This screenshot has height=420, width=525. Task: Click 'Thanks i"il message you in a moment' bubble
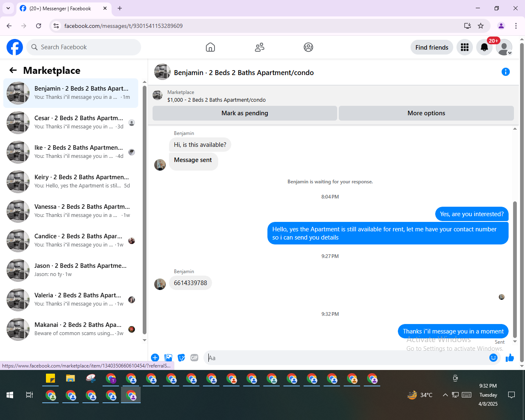453,331
